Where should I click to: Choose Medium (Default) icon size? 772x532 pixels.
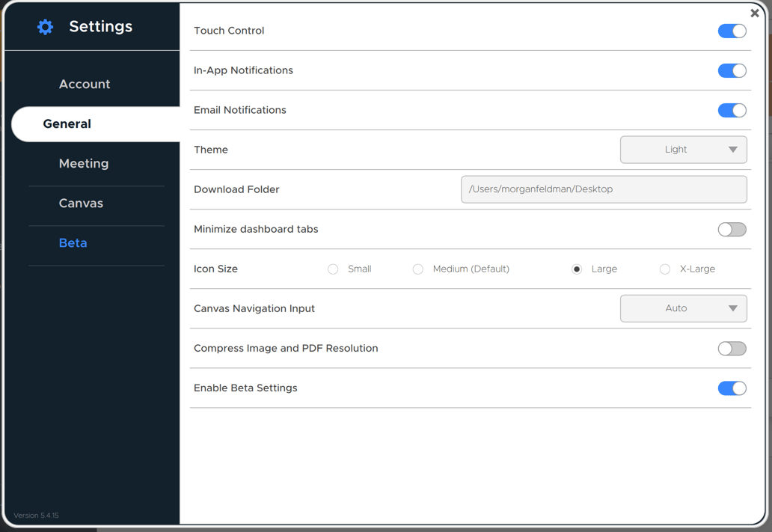pyautogui.click(x=418, y=269)
